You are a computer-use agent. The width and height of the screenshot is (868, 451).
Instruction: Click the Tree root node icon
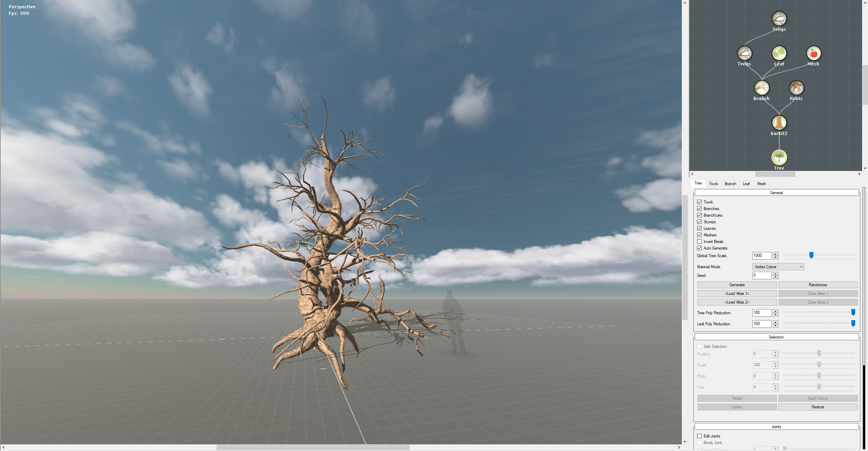(779, 157)
